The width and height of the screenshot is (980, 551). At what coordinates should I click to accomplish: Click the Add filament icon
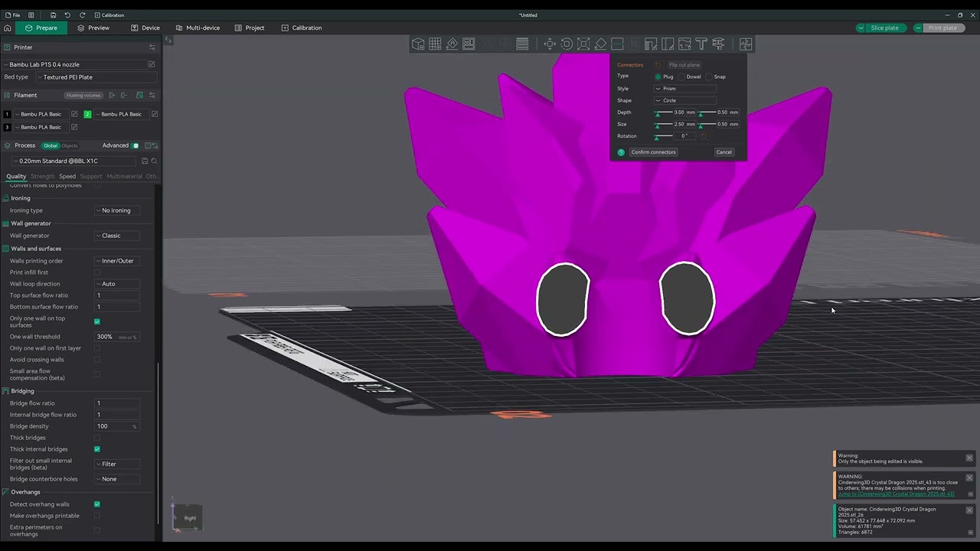coord(112,95)
